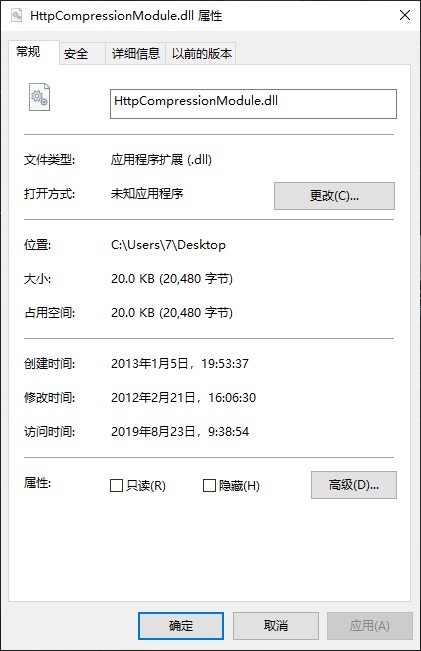The image size is (421, 651).
Task: Click the 应用程序扩展 (.dll) file type text
Action: pyautogui.click(x=161, y=160)
